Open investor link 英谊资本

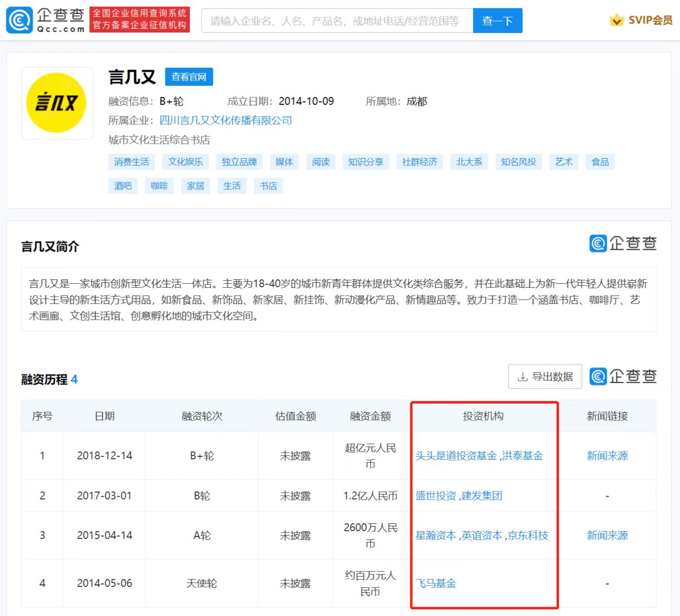point(482,535)
